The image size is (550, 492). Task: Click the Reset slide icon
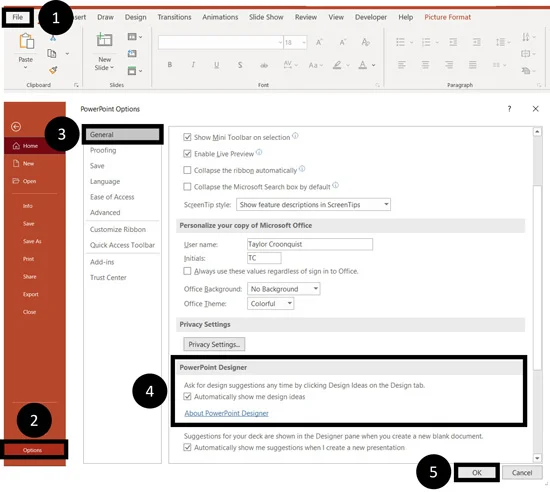click(x=132, y=53)
